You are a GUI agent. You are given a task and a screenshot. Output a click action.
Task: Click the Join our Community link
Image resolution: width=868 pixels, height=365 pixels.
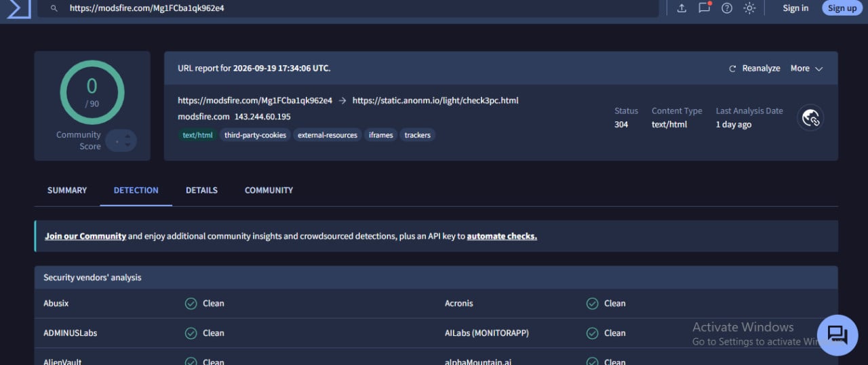85,236
